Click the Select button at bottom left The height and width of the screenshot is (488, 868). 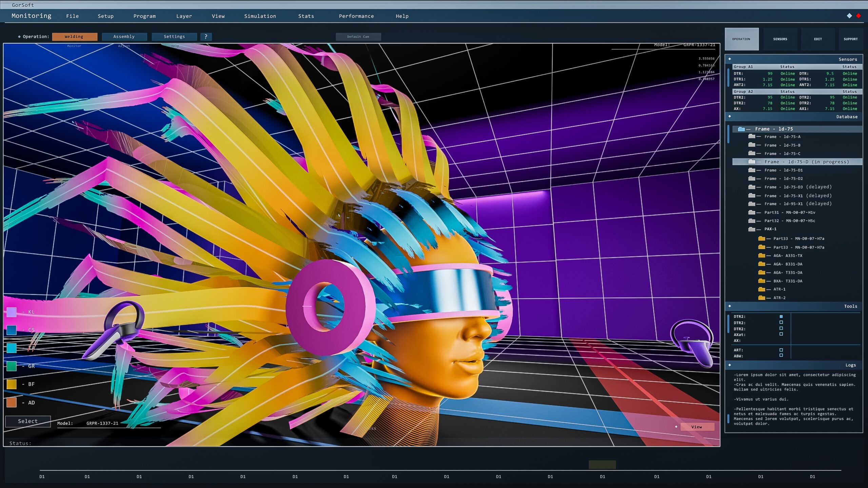click(28, 421)
